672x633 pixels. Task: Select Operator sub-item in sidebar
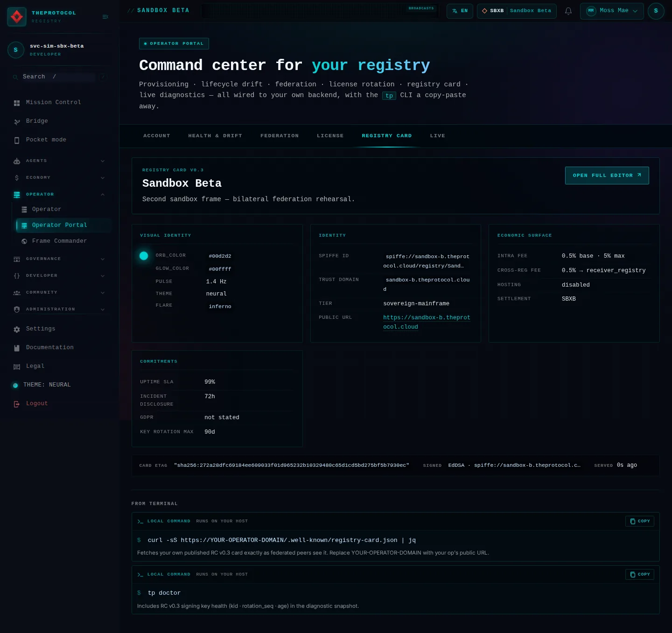tap(63, 210)
